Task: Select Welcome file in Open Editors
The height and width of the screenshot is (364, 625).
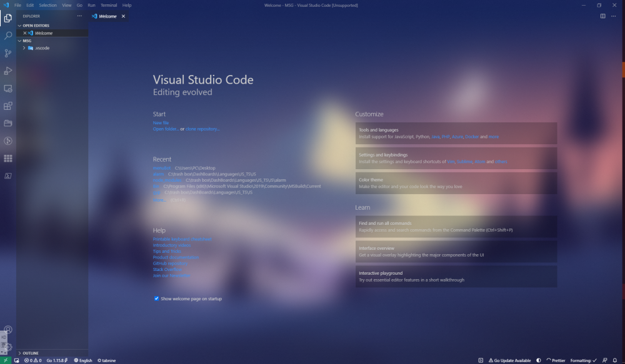Action: [x=52, y=33]
